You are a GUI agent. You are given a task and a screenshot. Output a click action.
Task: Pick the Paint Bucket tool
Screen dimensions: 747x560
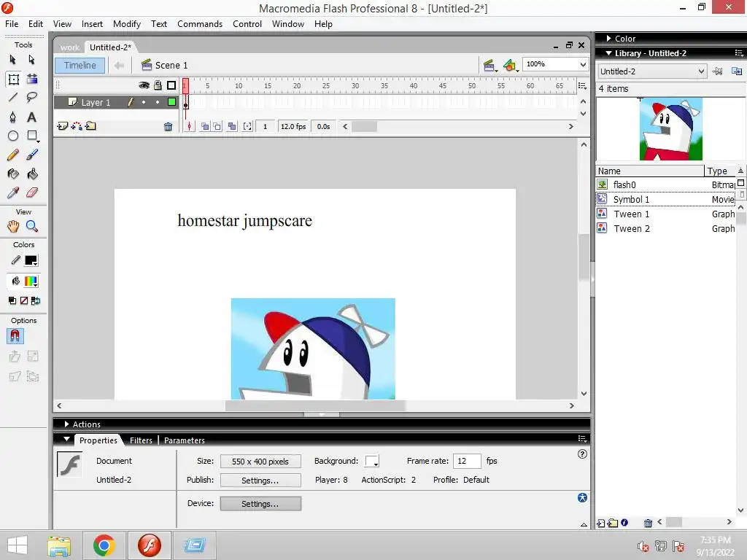(x=32, y=174)
